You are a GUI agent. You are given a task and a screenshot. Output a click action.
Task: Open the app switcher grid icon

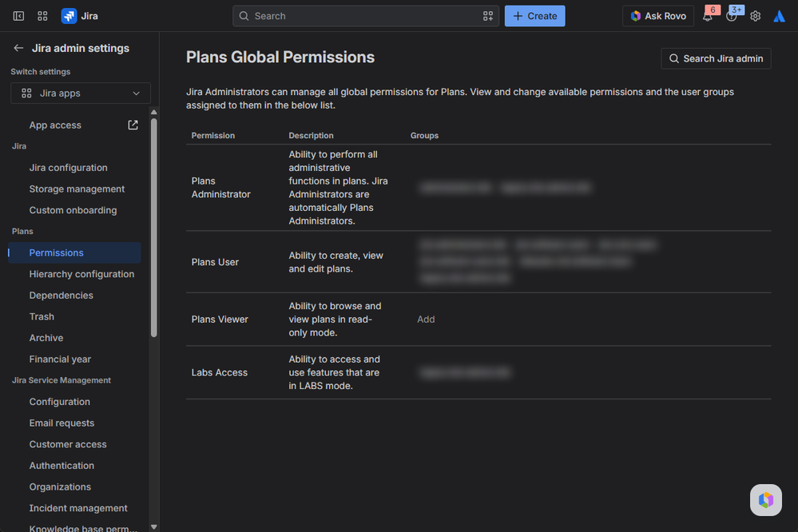(43, 16)
